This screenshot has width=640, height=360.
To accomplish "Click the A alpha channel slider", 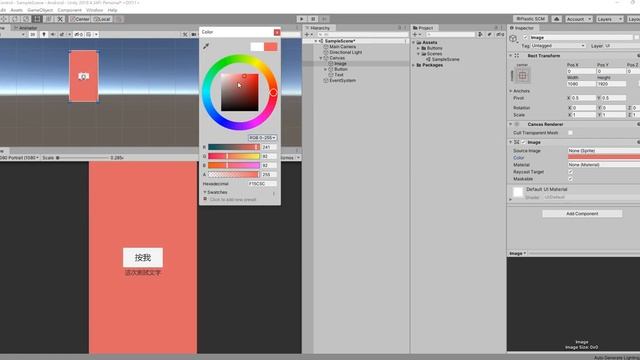I will pos(234,175).
